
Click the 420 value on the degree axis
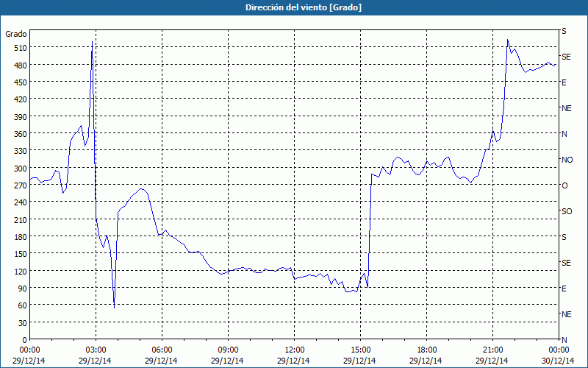[21, 99]
